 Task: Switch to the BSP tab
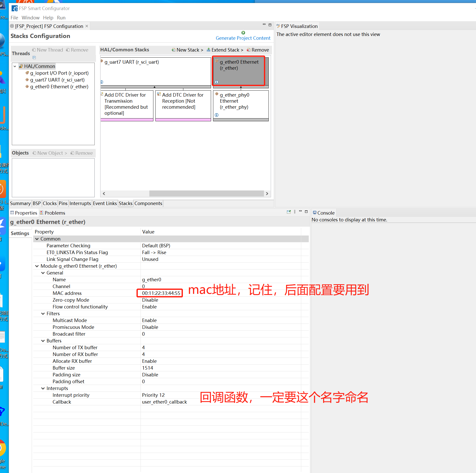pos(37,203)
